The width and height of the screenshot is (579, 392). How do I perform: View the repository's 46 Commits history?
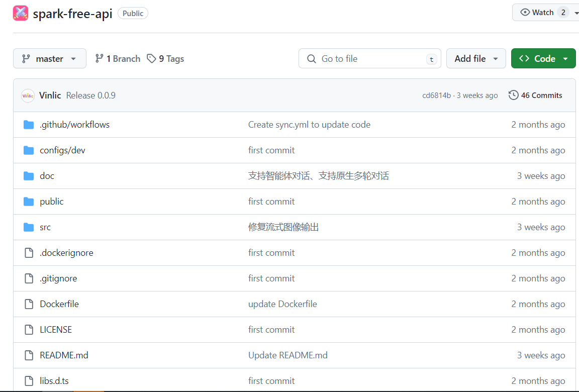541,95
